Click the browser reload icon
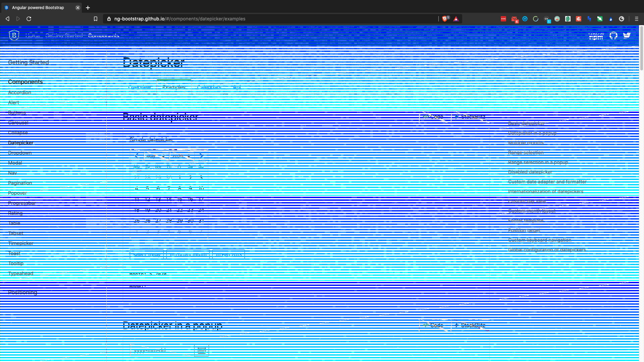 pos(29,19)
